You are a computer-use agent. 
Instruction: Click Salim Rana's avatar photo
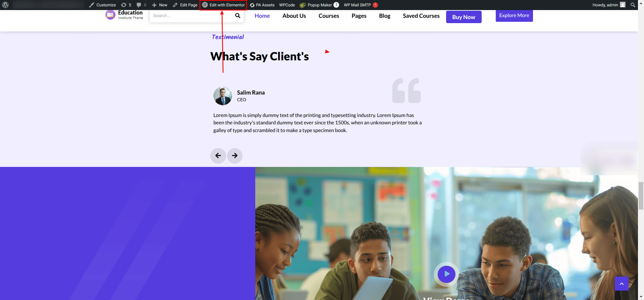223,96
